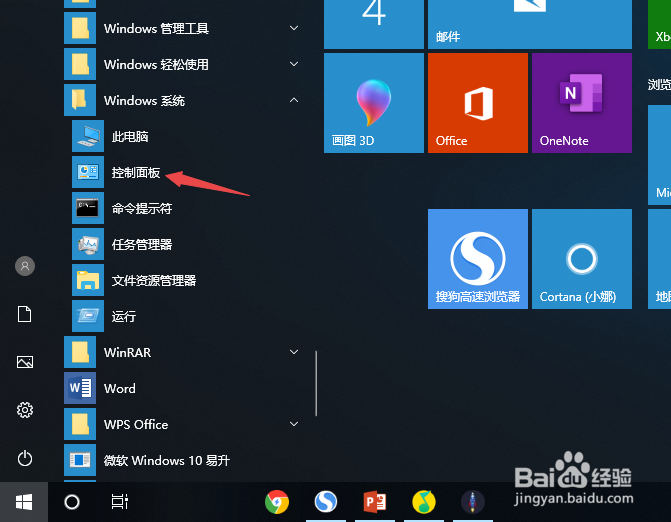Click the app list scrollbar

[316, 383]
